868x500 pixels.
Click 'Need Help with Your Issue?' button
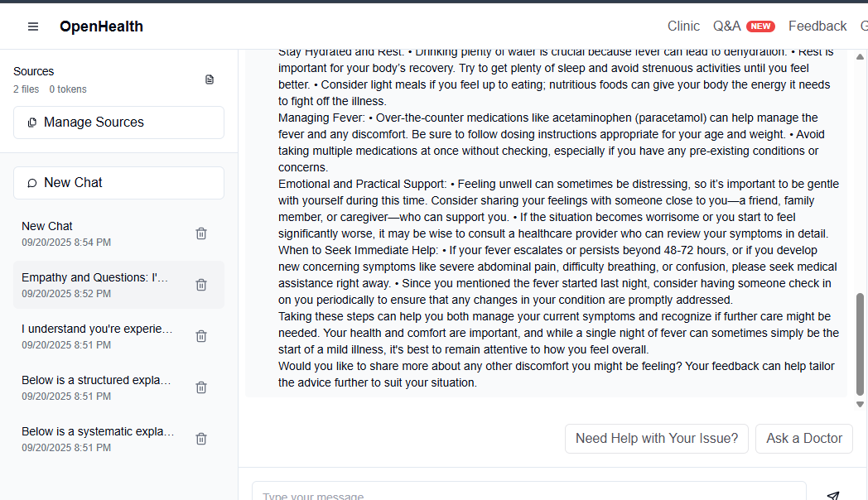(x=657, y=439)
